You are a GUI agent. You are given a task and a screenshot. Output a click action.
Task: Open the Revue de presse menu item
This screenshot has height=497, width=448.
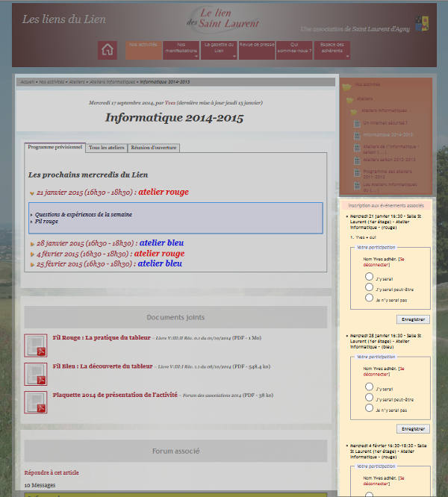point(257,46)
